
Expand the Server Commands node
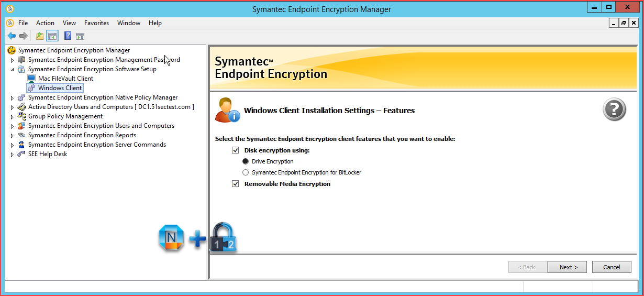12,145
